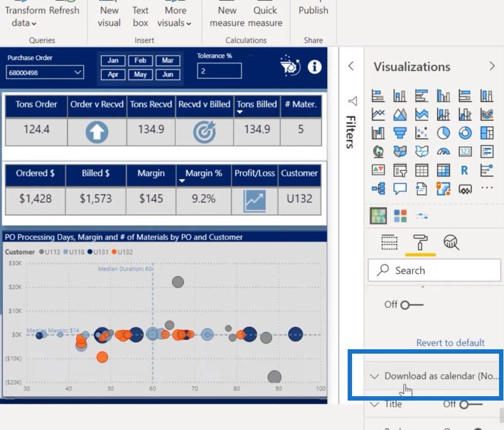
Task: Select the globe Map visual
Action: pyautogui.click(x=378, y=151)
